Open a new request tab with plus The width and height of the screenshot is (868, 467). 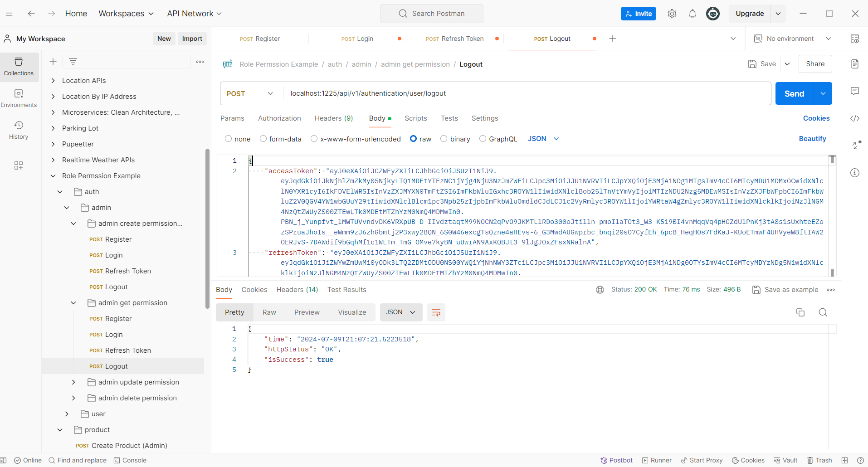(x=613, y=39)
